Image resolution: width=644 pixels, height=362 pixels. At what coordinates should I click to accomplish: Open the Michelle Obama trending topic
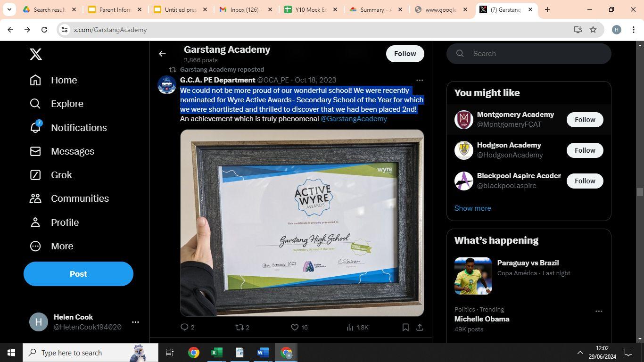[482, 319]
